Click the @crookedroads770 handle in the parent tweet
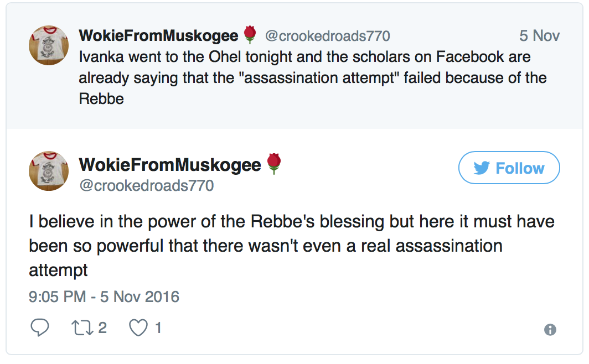 [x=327, y=37]
